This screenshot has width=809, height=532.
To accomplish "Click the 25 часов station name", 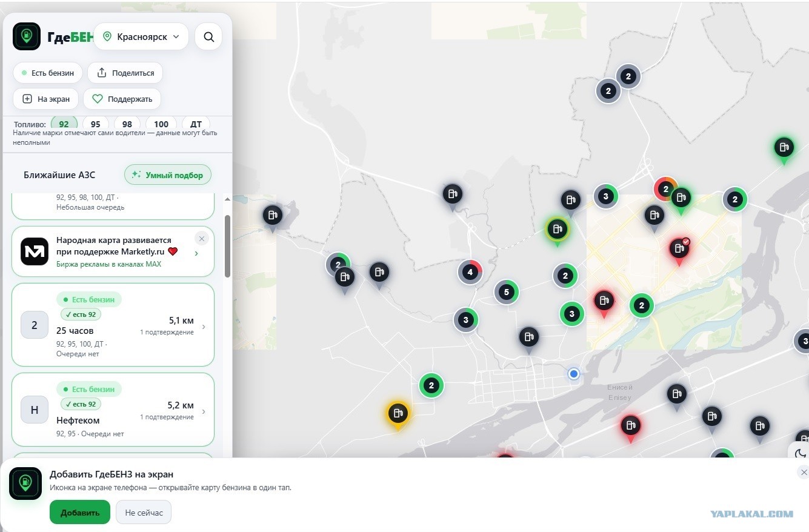I will (75, 331).
